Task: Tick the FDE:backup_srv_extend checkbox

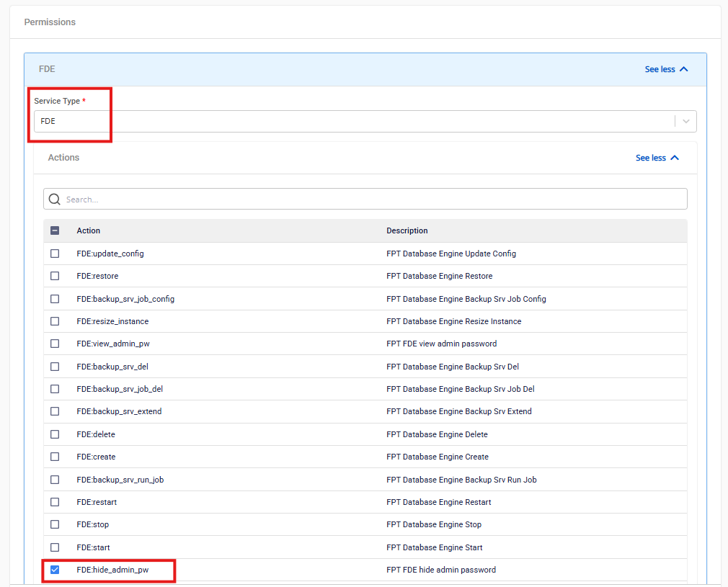Action: pyautogui.click(x=55, y=411)
